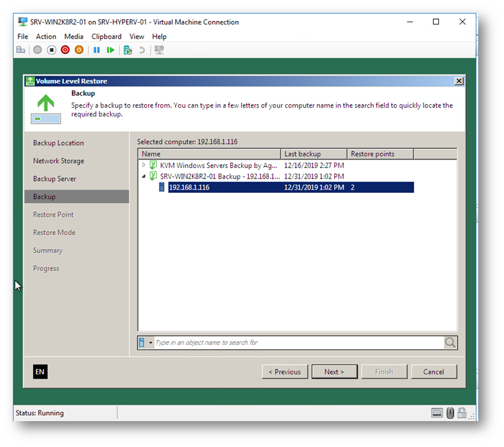Select the 192.168.1.116 computer entry
Image resolution: width=504 pixels, height=447 pixels.
(x=291, y=188)
